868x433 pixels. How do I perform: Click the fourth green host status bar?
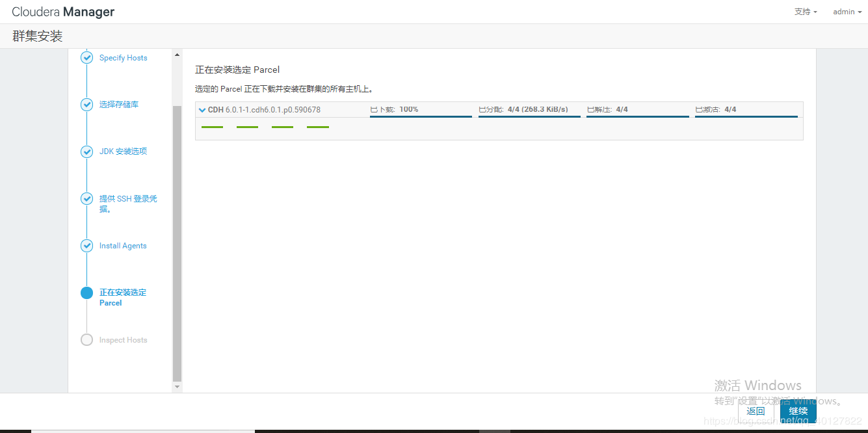click(x=318, y=127)
